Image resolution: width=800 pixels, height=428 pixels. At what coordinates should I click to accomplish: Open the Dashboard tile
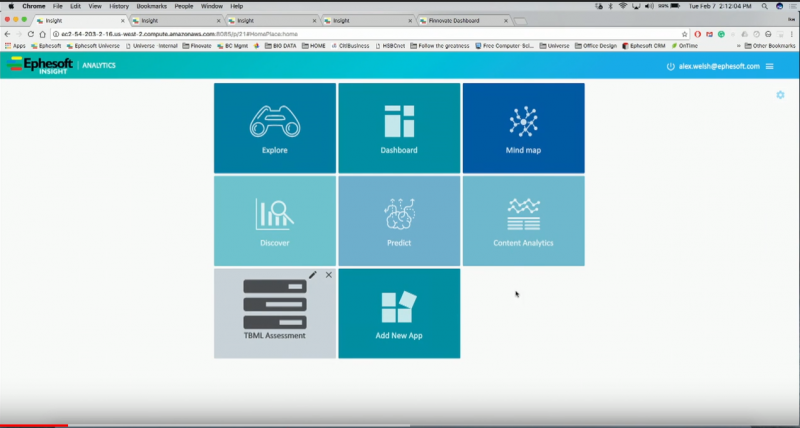coord(399,128)
